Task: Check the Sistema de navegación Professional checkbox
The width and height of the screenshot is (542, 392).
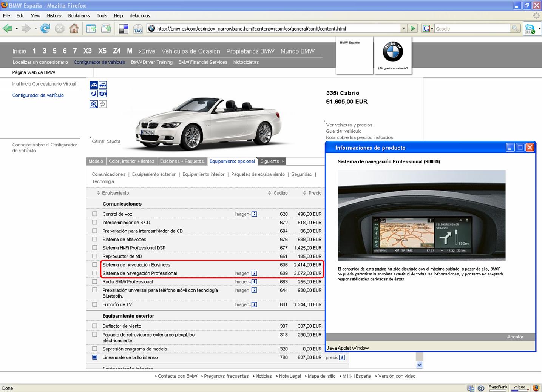Action: coord(95,273)
